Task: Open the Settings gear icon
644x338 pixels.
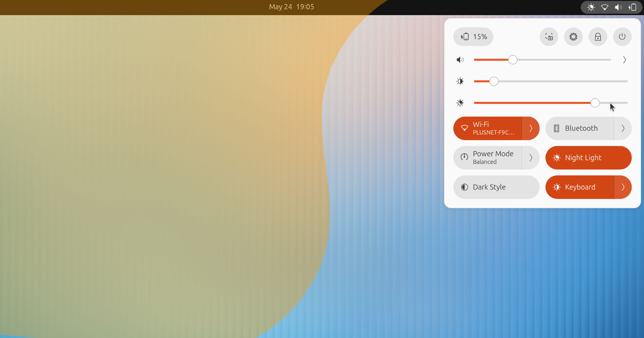Action: click(573, 37)
